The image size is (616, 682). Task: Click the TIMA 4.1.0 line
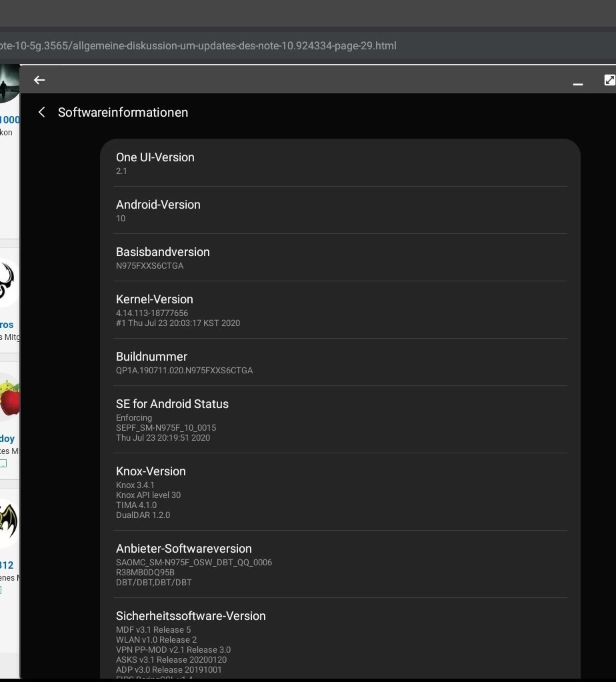point(136,505)
